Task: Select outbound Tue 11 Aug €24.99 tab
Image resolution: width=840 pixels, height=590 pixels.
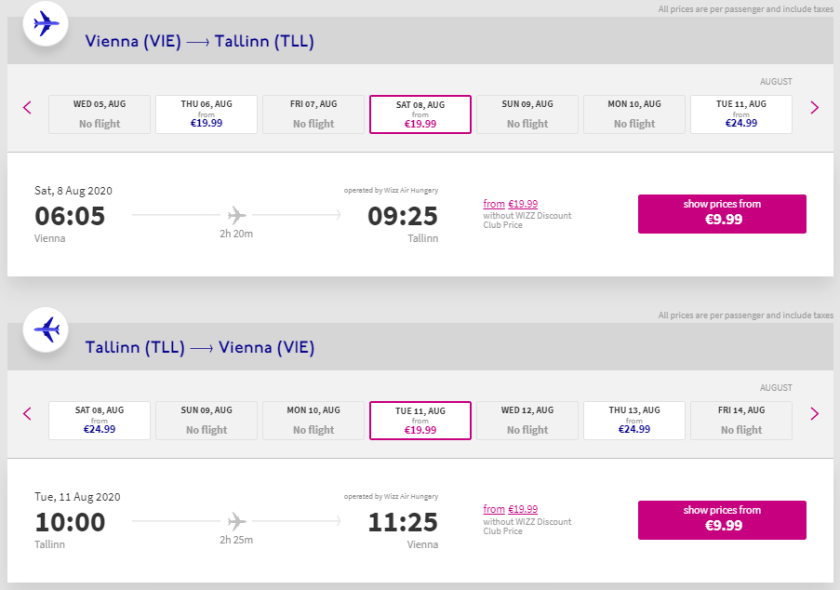Action: coord(741,114)
